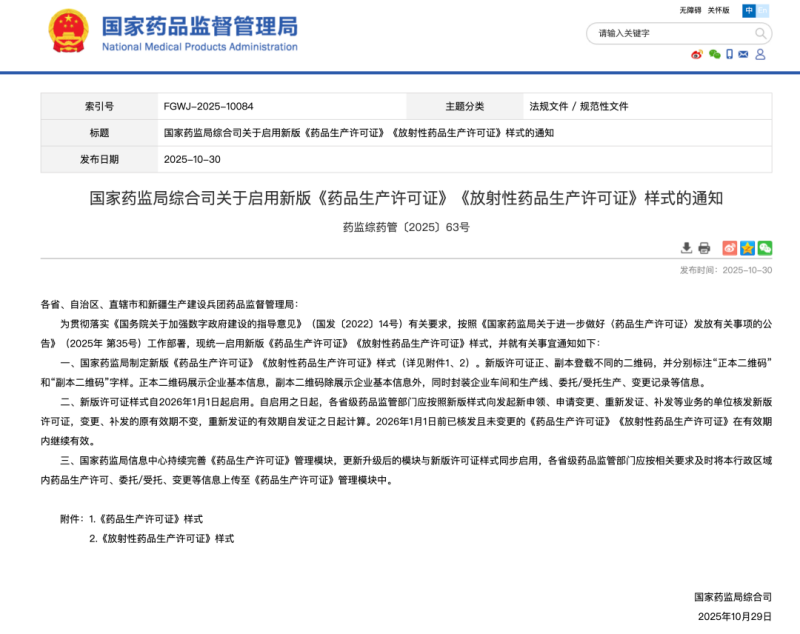Open the 关怀版 elderly-care version
The image size is (800, 634).
719,10
